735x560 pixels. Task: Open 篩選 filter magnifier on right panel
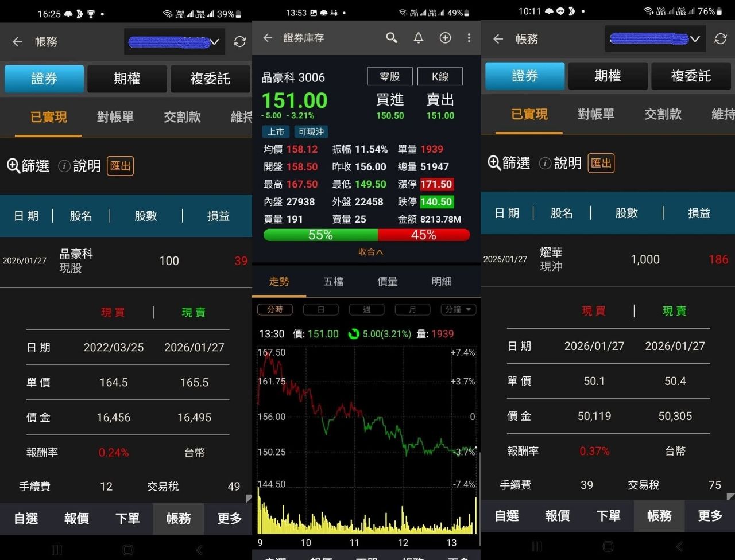click(x=494, y=163)
